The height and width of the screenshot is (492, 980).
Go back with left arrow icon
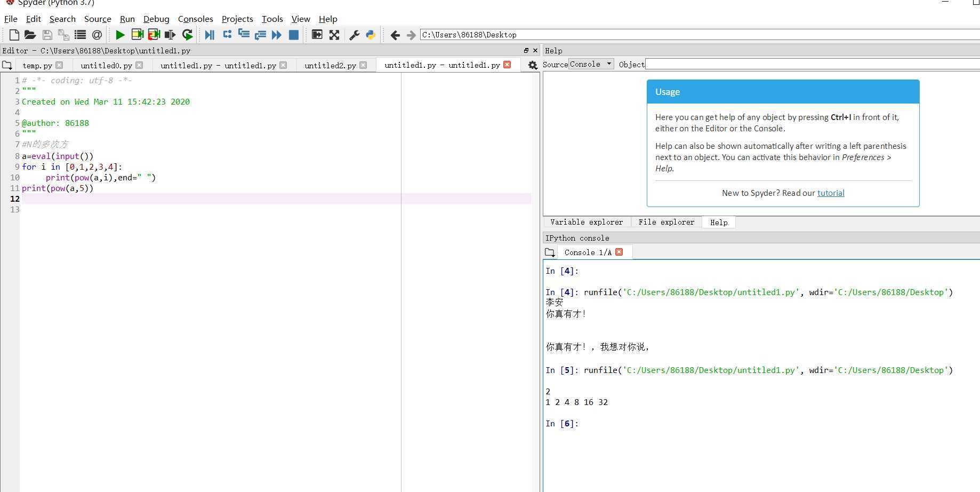click(x=395, y=35)
